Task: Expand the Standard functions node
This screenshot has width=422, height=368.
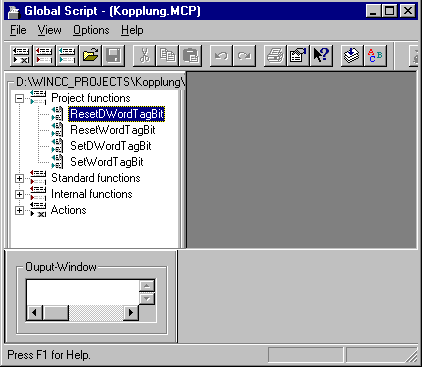Action: [19, 178]
